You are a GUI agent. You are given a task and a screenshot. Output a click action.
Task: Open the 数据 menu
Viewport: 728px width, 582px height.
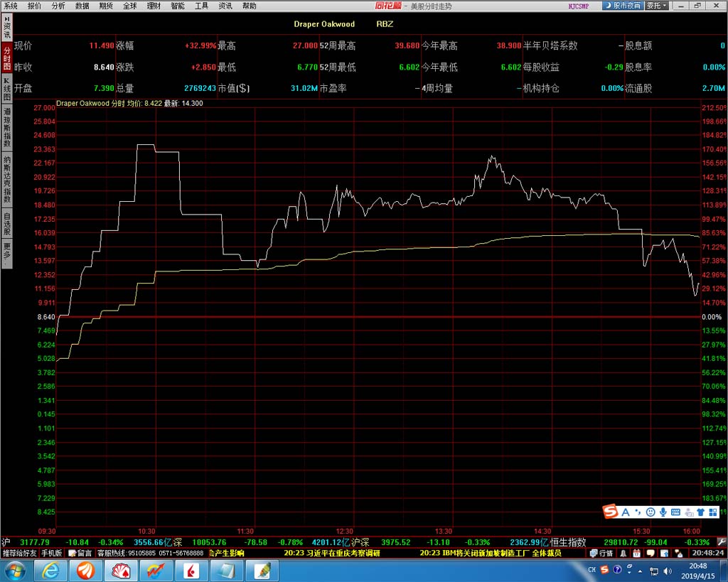point(82,6)
